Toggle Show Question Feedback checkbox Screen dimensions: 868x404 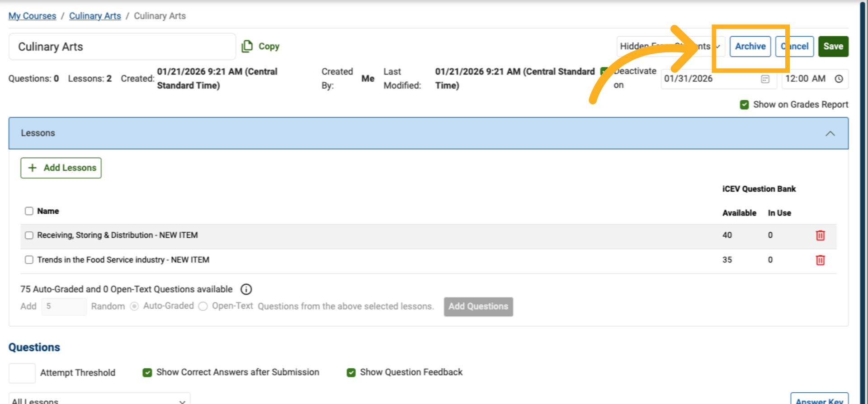point(351,372)
